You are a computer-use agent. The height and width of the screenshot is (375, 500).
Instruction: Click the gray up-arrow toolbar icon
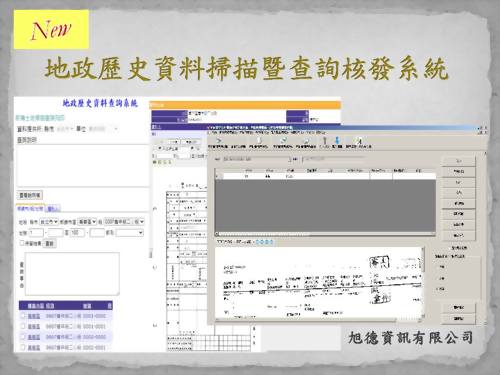325,141
